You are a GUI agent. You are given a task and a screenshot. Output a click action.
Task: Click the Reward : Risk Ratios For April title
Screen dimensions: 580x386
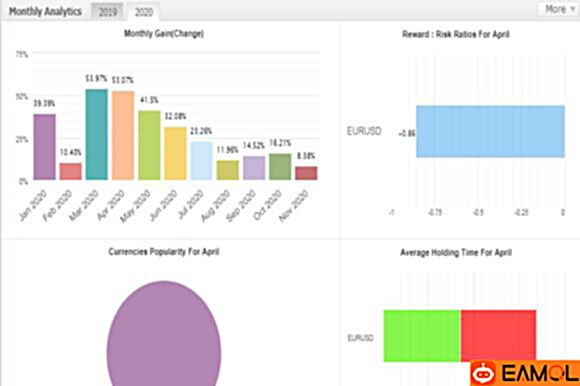click(x=456, y=34)
